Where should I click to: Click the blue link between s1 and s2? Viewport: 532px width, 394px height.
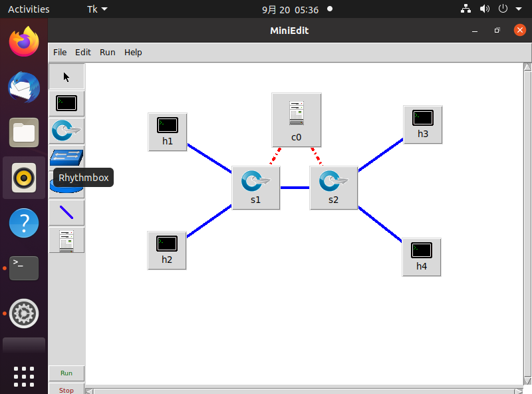coord(295,188)
